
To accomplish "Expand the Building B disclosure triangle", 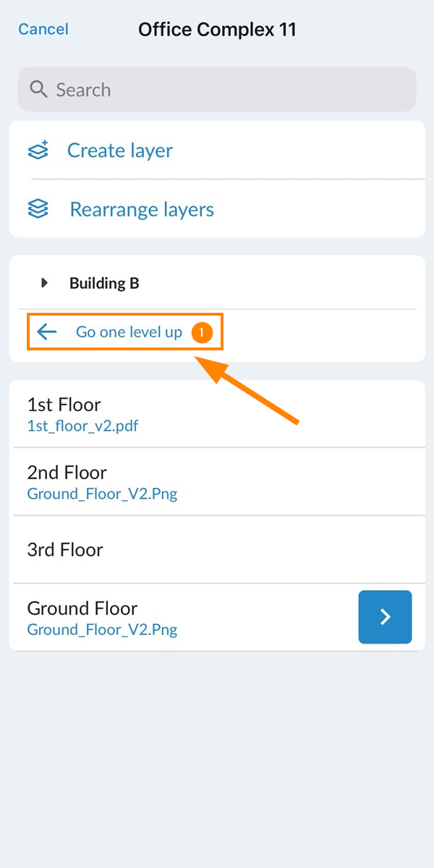I will click(45, 284).
